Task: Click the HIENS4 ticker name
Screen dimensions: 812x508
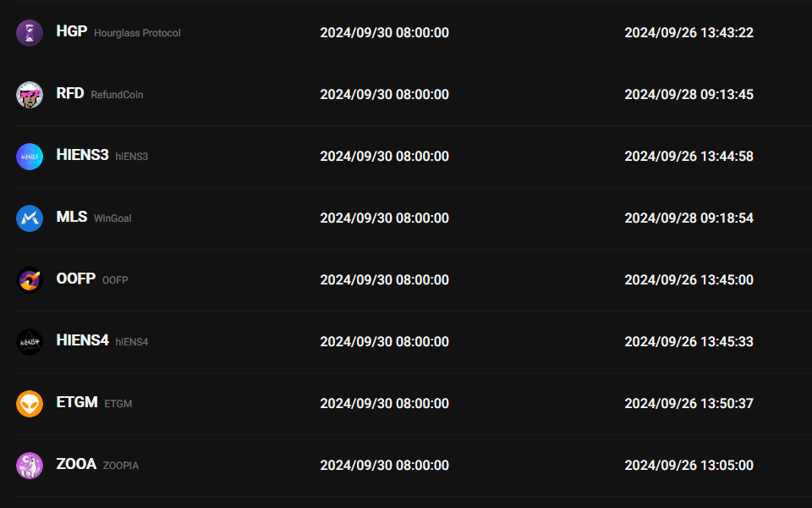Action: pyautogui.click(x=82, y=340)
